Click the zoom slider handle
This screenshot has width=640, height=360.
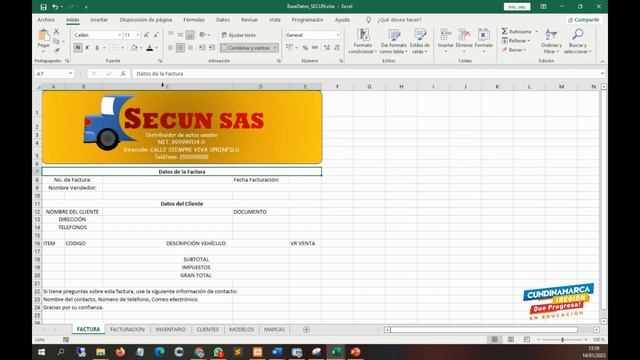562,340
